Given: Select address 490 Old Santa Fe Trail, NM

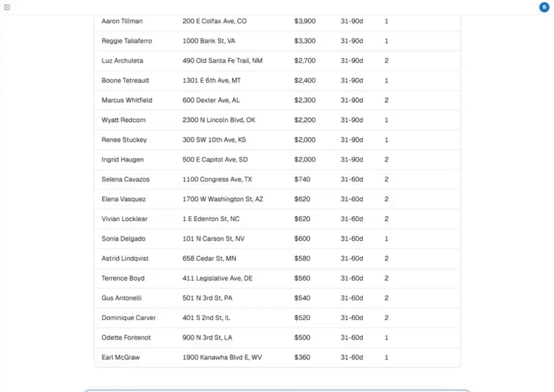Looking at the screenshot, I should point(222,60).
